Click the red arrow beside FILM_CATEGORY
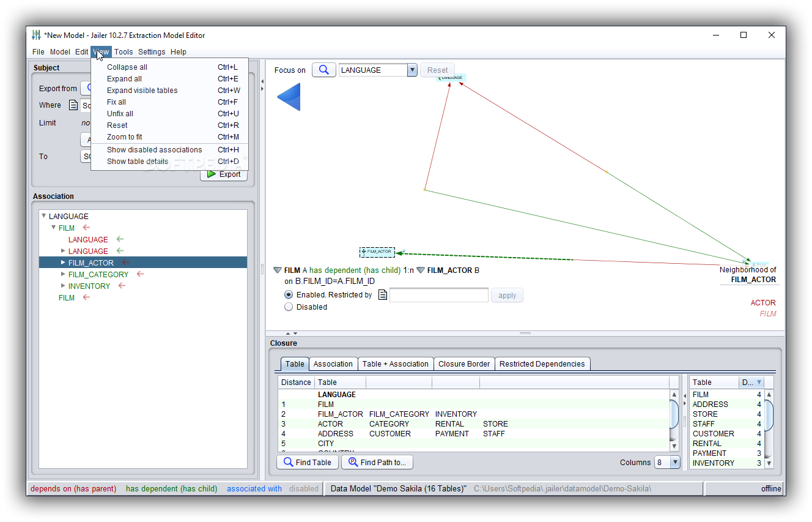This screenshot has width=812, height=522. [140, 274]
